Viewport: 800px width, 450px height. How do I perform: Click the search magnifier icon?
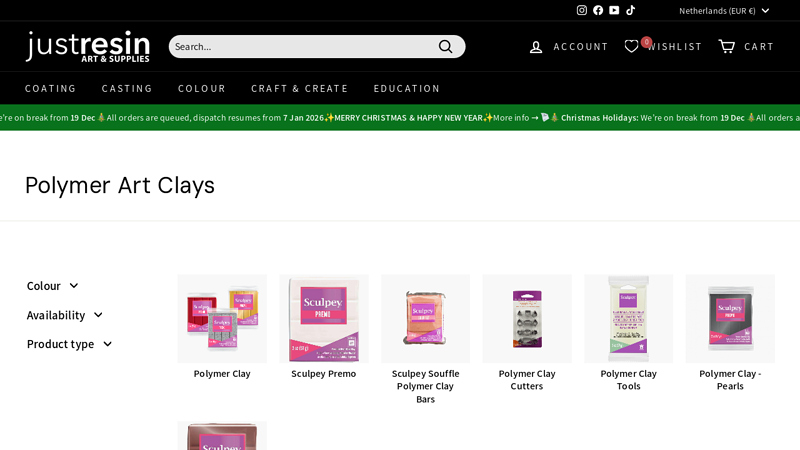[446, 46]
